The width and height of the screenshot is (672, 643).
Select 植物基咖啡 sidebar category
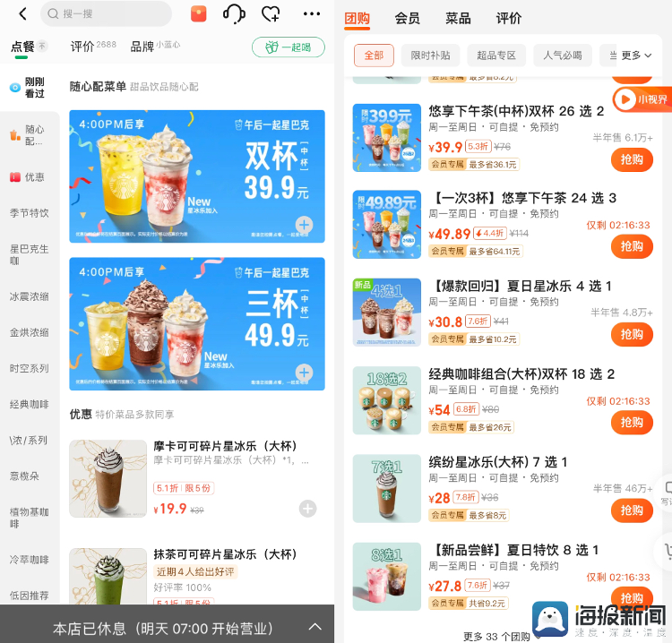click(30, 518)
